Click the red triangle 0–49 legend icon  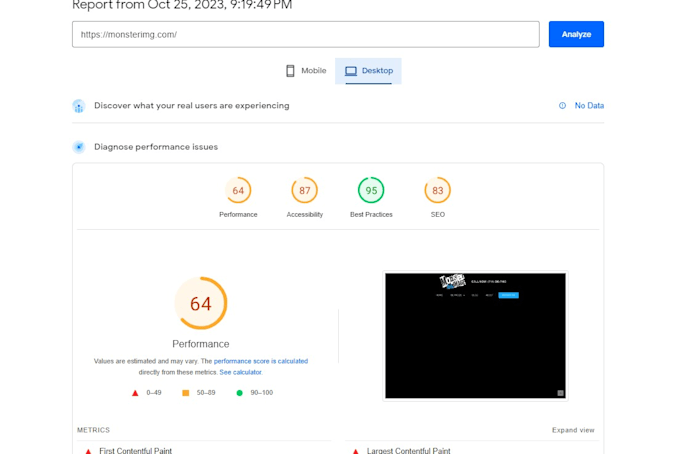[x=135, y=393]
